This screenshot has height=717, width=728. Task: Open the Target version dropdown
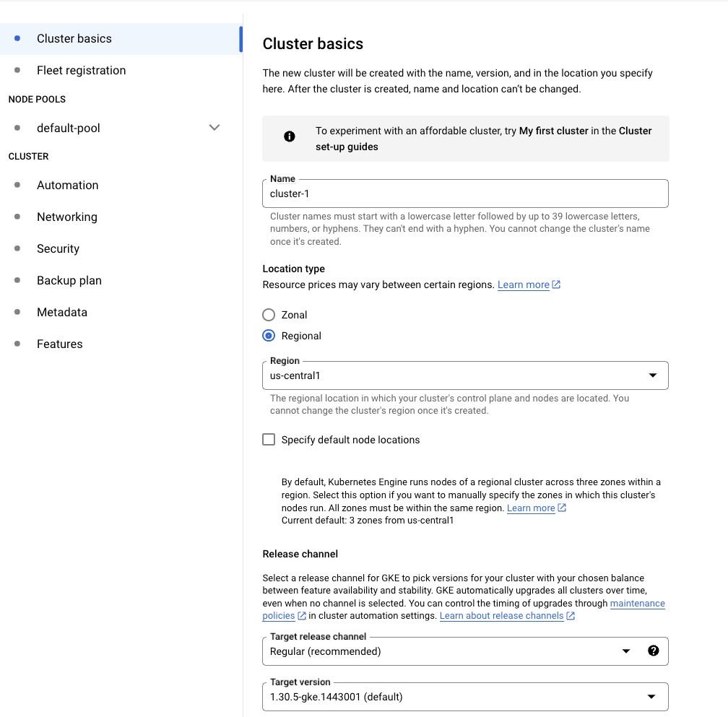(465, 697)
